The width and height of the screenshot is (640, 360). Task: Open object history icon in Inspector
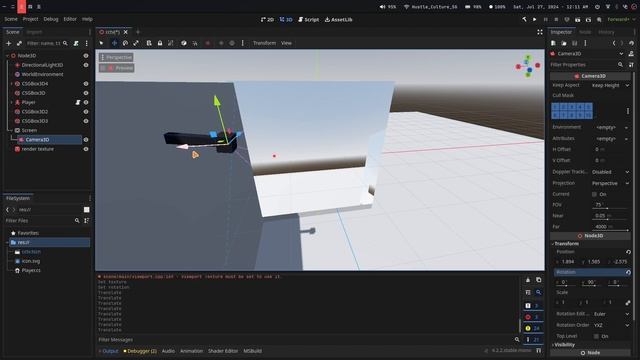(631, 43)
